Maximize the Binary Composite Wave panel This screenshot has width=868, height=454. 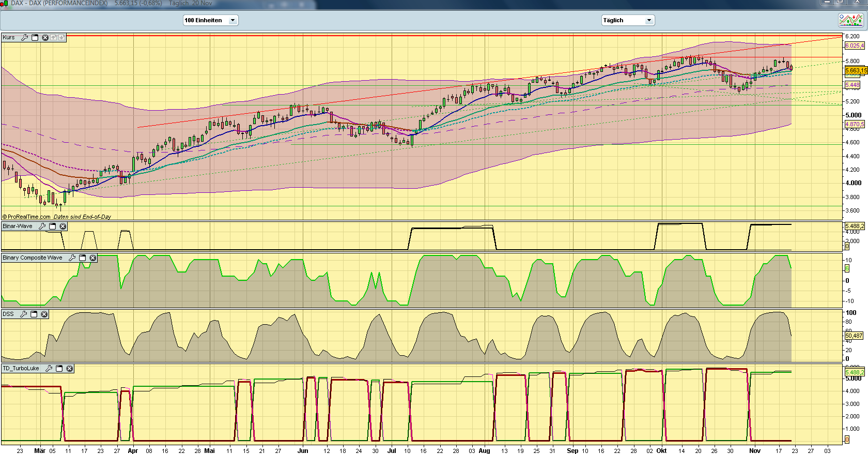pos(83,258)
